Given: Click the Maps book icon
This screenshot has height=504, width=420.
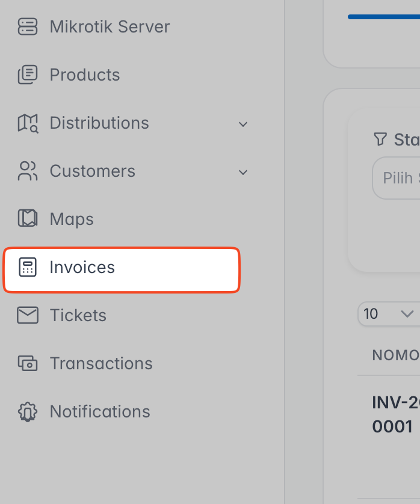Looking at the screenshot, I should pyautogui.click(x=28, y=219).
